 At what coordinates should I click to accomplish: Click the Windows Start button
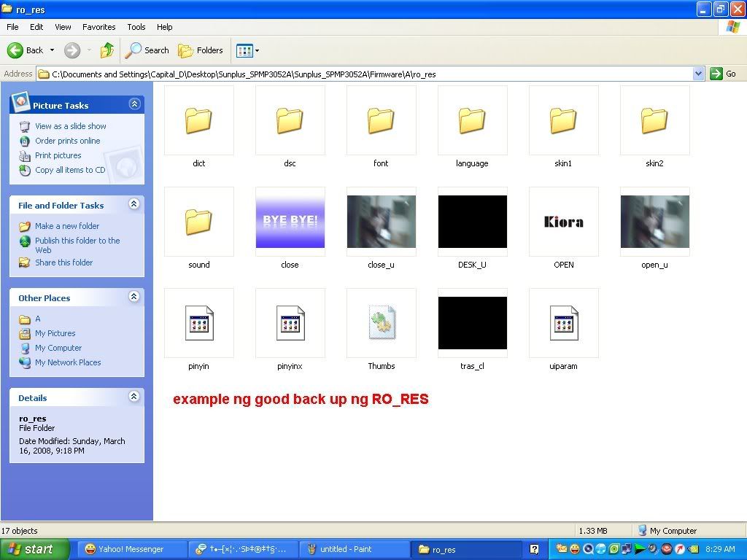(35, 549)
